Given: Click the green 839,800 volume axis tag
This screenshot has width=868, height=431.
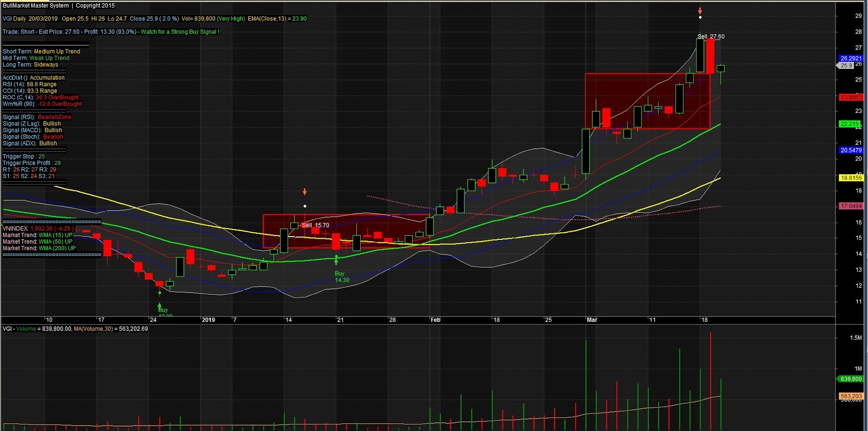Looking at the screenshot, I should coord(851,379).
